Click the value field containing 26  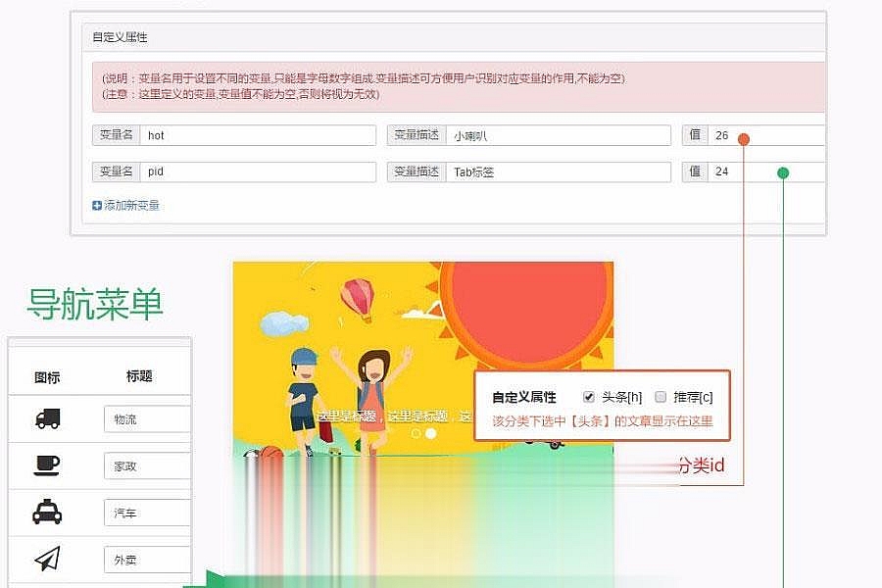pos(766,135)
